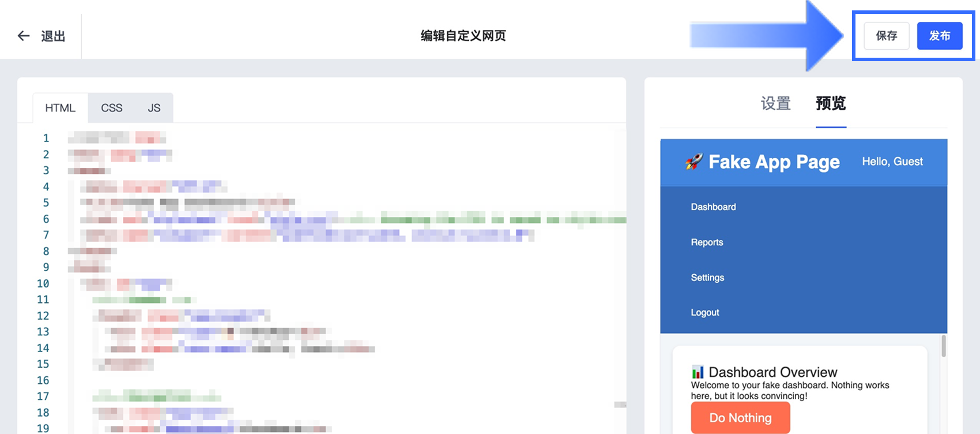980x434 pixels.
Task: Switch to the HTML code tab
Action: pos(61,108)
